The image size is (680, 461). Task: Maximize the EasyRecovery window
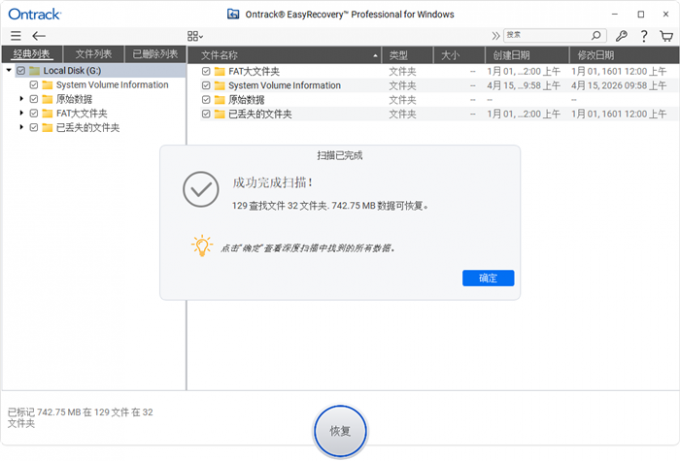coord(641,14)
